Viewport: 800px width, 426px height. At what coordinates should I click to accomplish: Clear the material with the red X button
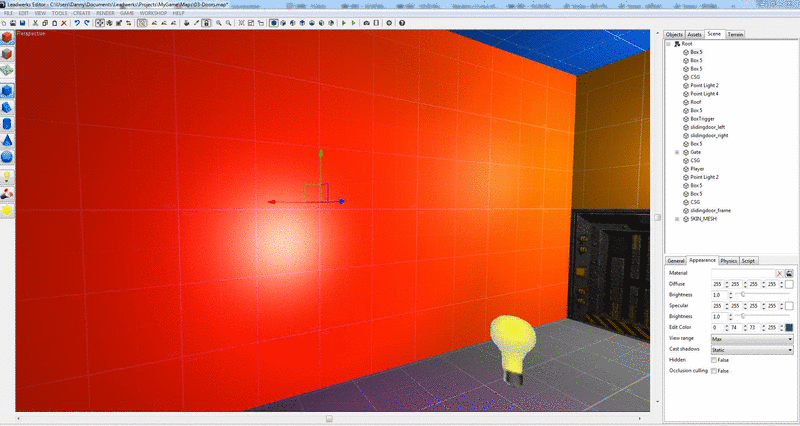(780, 273)
